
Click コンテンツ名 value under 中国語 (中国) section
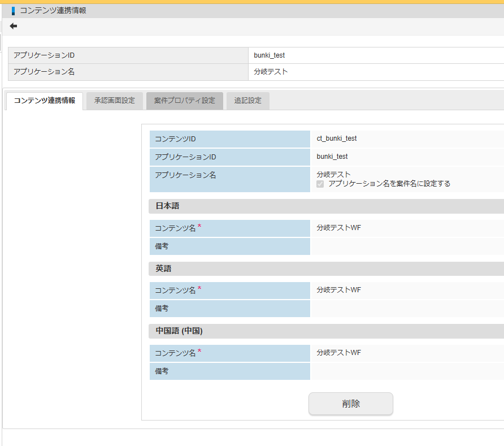pyautogui.click(x=338, y=353)
